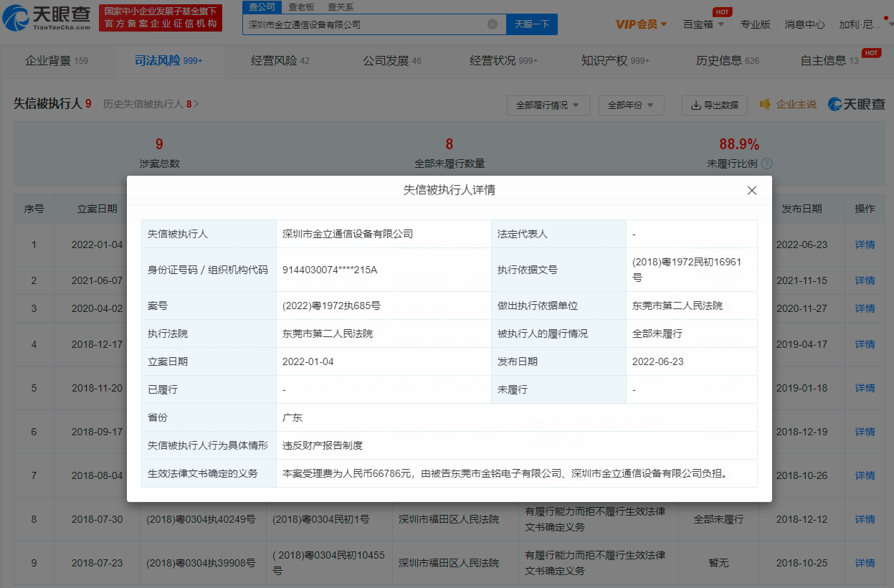Screen dimensions: 894x588
Task: Open the 专业版 link
Action: tap(755, 24)
